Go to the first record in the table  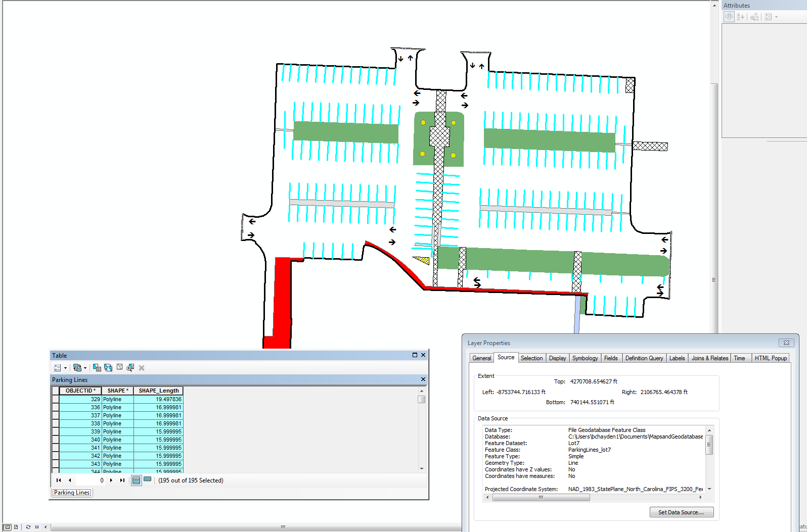[59, 480]
